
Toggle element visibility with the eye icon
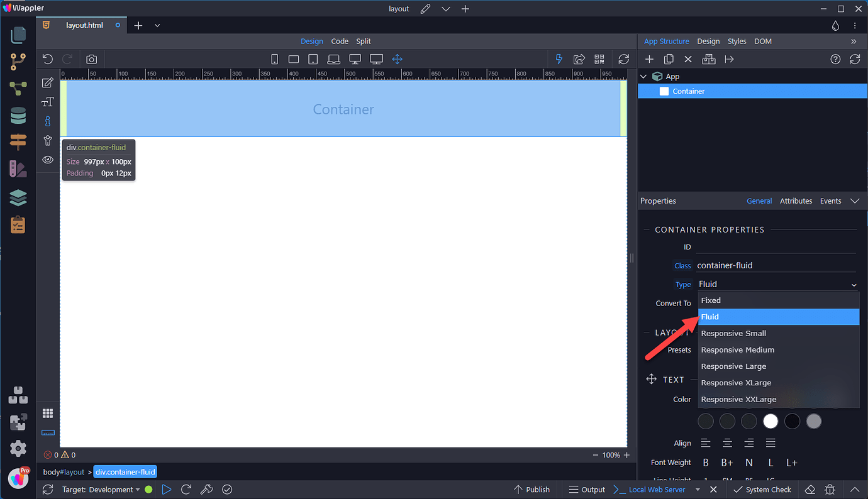[47, 160]
